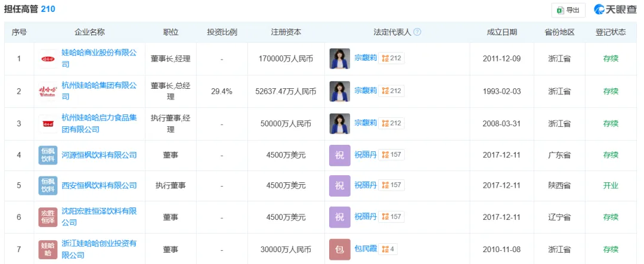Click 212 related-companies badge in row two
This screenshot has width=644, height=264.
pos(392,91)
